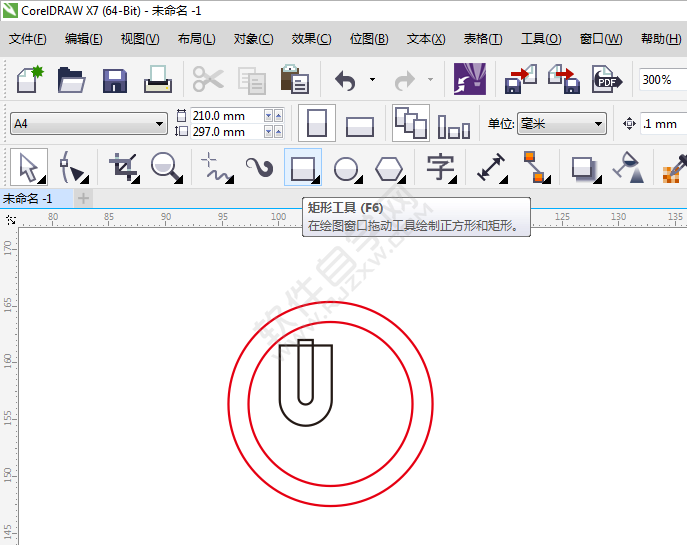Open the 效果(C) menu
Screen dimensions: 687x545
(x=312, y=39)
